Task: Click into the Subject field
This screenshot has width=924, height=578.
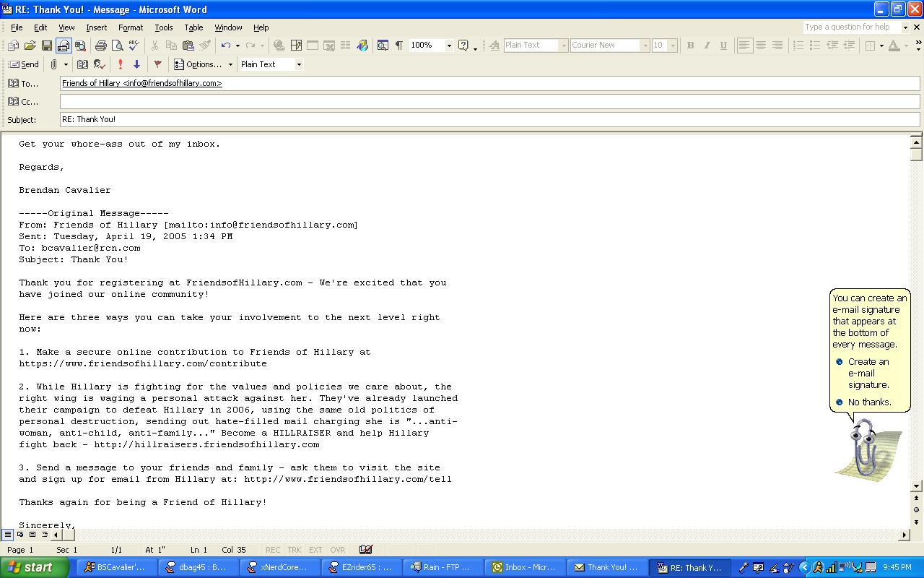Action: click(490, 119)
